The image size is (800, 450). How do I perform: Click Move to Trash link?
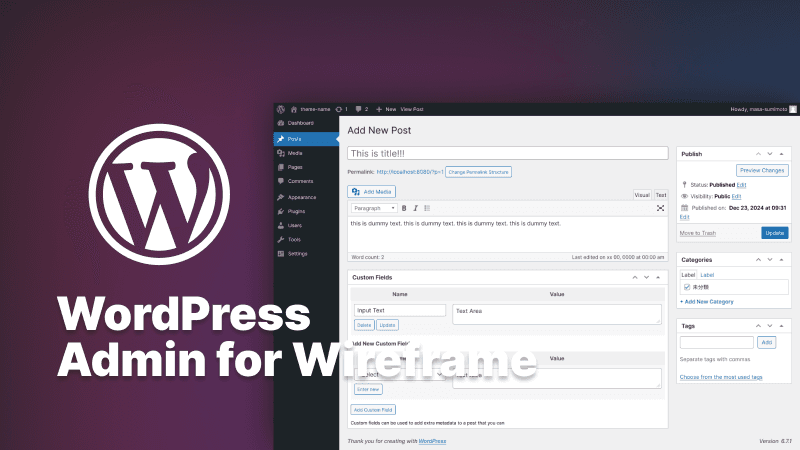697,233
